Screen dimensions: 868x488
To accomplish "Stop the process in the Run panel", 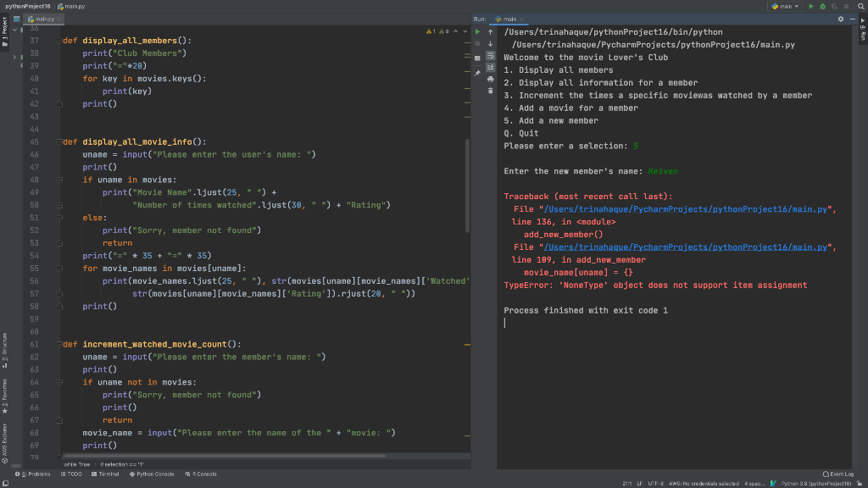I will click(x=478, y=44).
